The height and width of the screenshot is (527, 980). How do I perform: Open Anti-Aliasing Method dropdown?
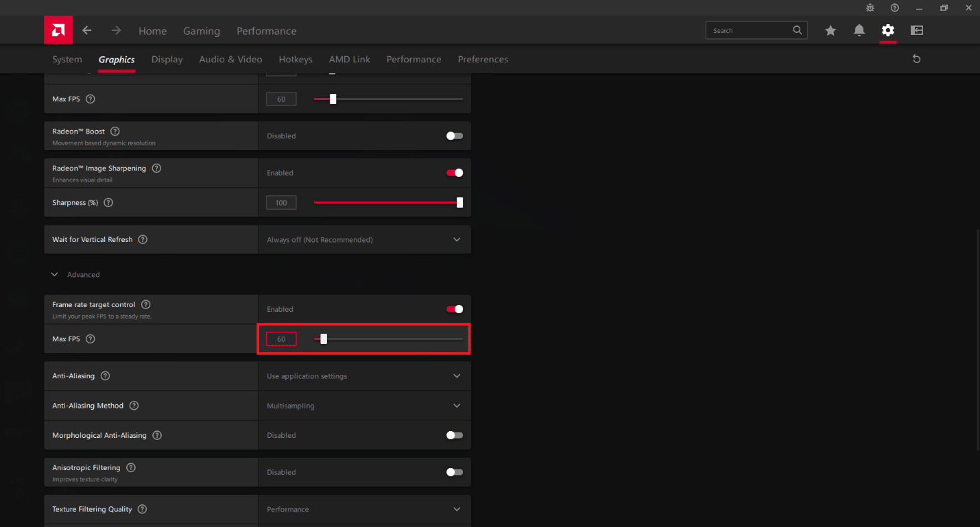364,406
